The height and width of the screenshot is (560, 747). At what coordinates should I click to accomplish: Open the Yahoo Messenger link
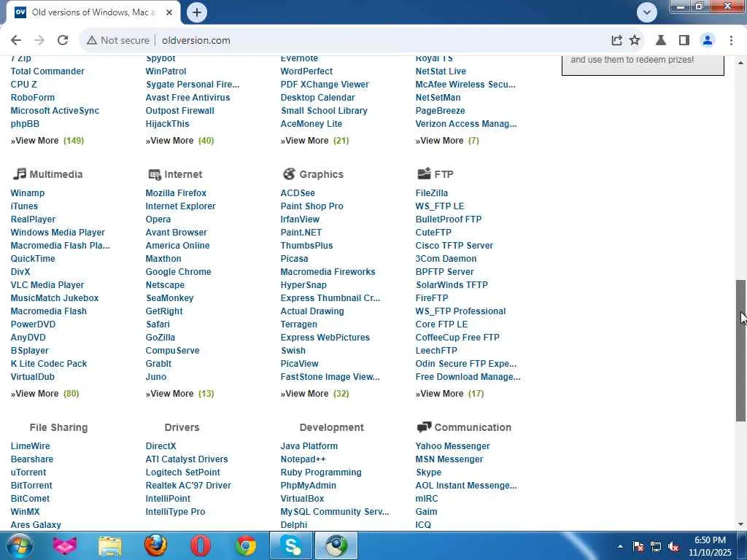[452, 446]
